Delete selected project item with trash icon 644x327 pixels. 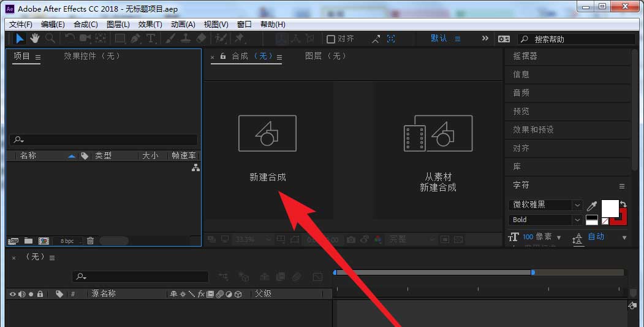coord(90,240)
